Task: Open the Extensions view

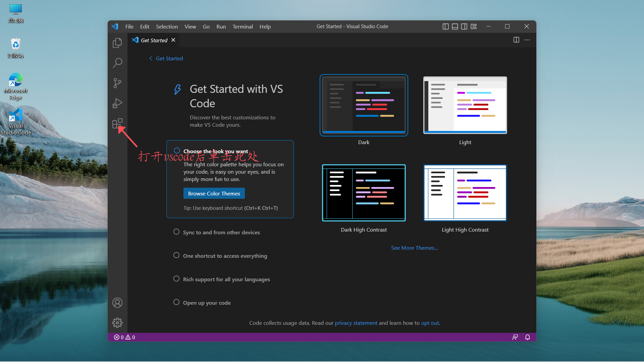Action: click(x=117, y=123)
